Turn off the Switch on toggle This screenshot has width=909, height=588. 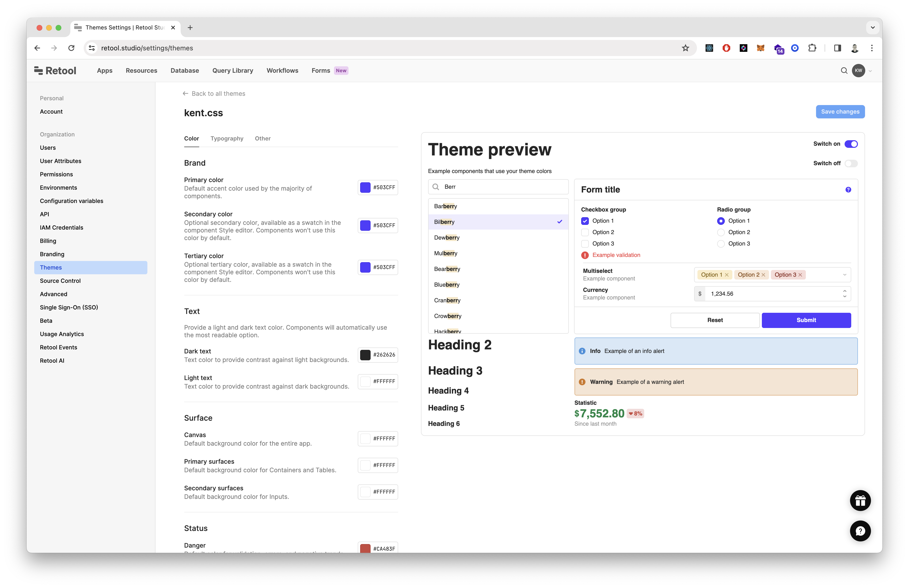coord(851,144)
